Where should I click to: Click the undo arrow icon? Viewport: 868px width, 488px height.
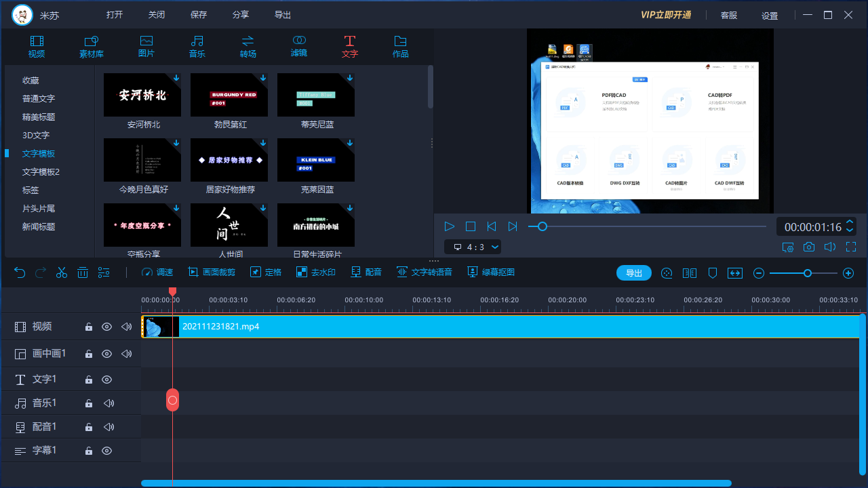point(20,272)
